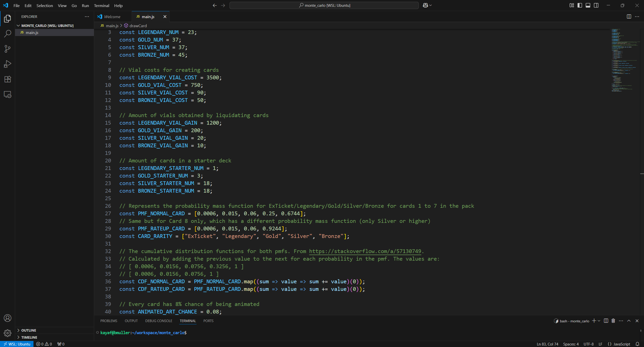The height and width of the screenshot is (347, 644).
Task: Open the Run and Debug view
Action: (x=8, y=64)
